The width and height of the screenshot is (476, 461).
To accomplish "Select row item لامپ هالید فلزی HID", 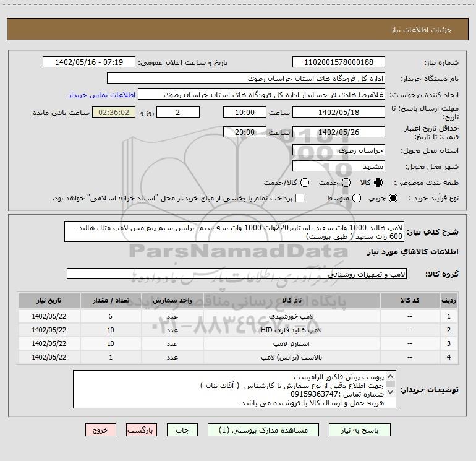I will click(x=291, y=330).
